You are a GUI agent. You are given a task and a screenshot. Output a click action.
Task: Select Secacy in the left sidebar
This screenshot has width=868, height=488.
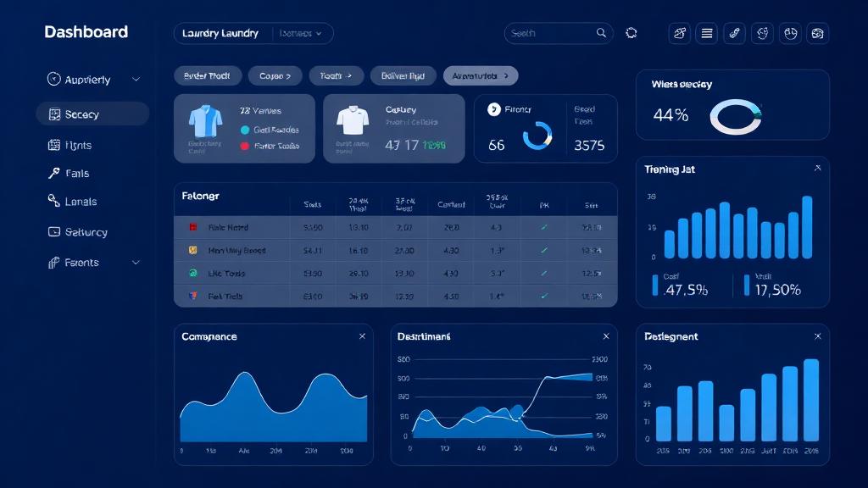click(81, 114)
